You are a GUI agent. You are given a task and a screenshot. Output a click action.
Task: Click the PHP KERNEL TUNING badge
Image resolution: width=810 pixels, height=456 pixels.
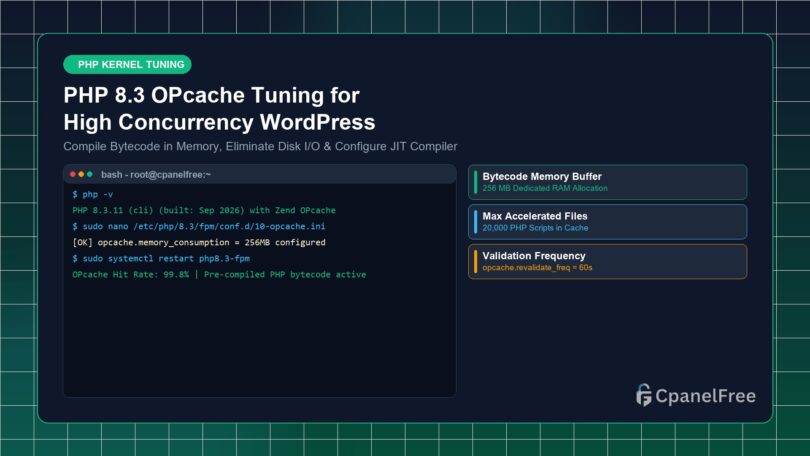click(x=127, y=65)
